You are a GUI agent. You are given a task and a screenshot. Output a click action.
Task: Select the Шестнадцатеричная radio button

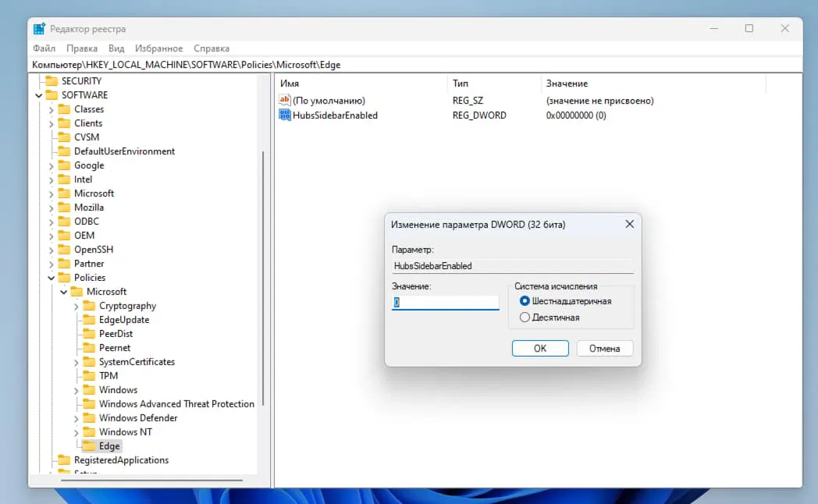(x=525, y=301)
